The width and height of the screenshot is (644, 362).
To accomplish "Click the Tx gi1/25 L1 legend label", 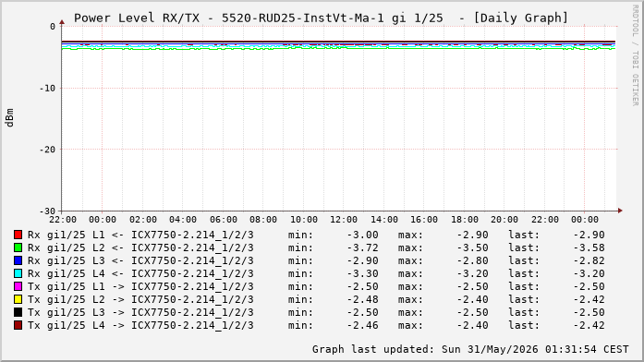I will tap(140, 287).
